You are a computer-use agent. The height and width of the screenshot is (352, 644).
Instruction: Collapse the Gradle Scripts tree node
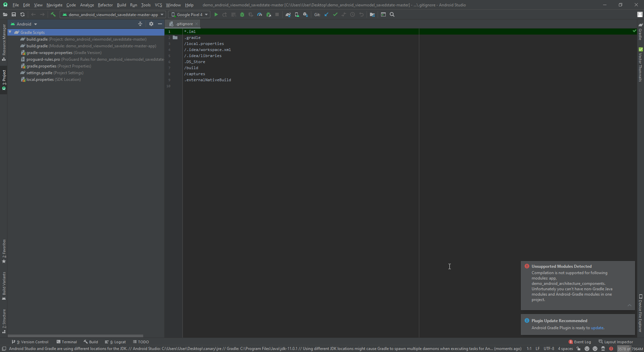pyautogui.click(x=10, y=32)
